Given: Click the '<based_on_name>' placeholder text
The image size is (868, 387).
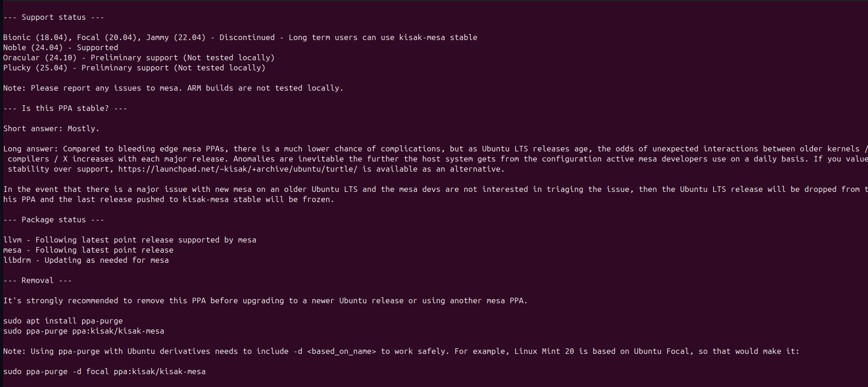Looking at the screenshot, I should click(342, 351).
